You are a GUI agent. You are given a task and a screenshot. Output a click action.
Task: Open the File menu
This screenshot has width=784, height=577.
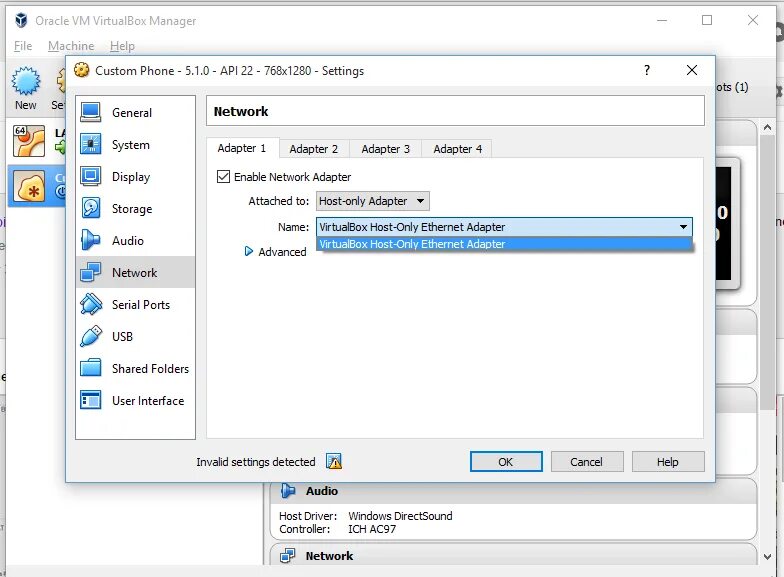23,46
